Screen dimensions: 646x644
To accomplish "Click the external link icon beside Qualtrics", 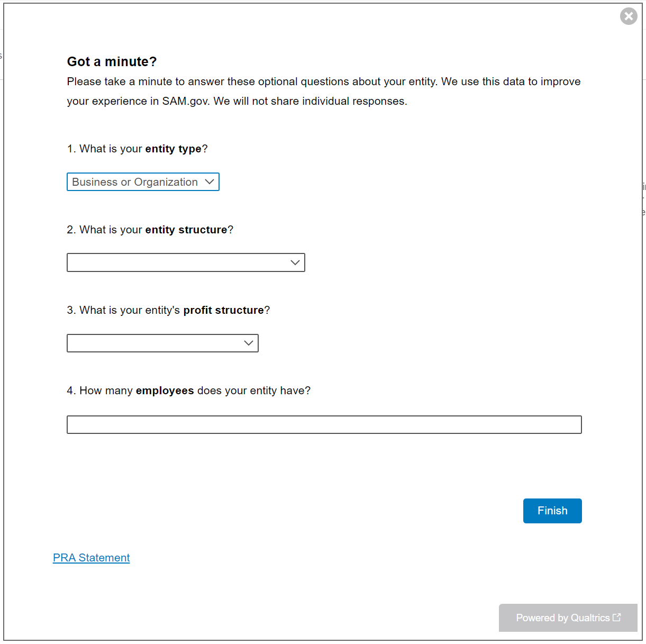I will [617, 618].
